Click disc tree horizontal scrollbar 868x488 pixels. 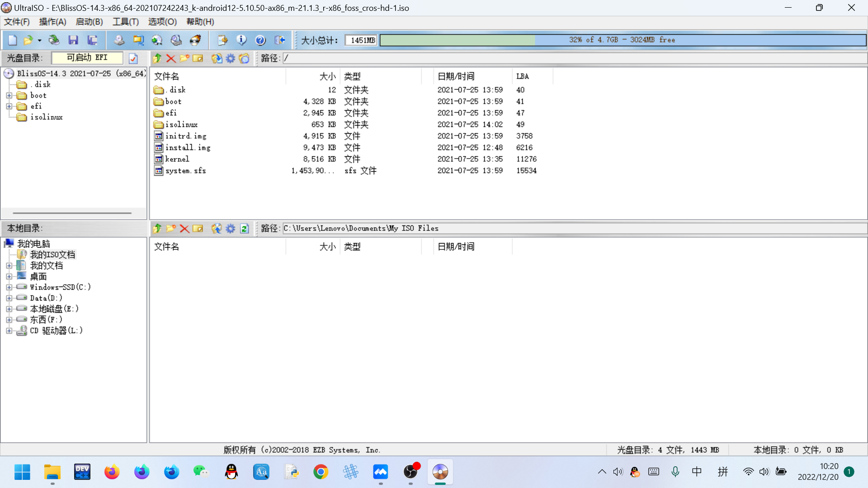72,213
